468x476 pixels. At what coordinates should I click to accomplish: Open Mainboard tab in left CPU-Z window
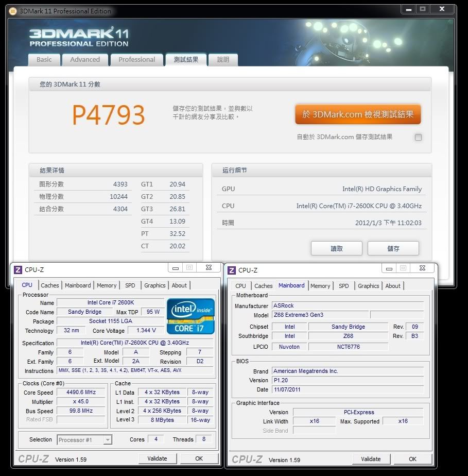pyautogui.click(x=78, y=285)
